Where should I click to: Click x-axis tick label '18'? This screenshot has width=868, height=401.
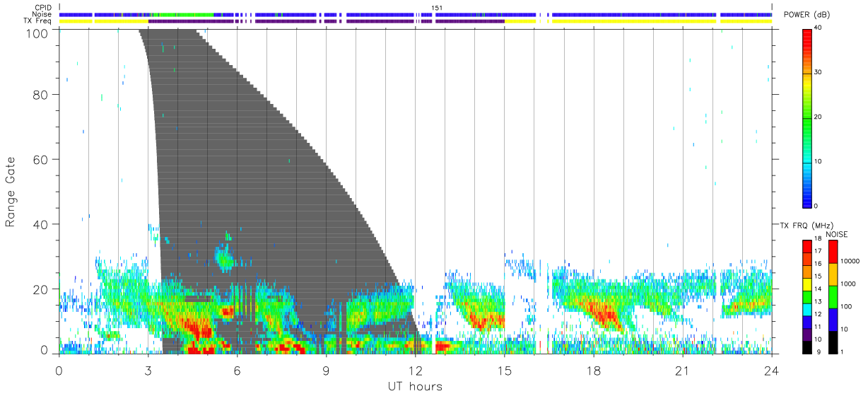click(x=594, y=370)
